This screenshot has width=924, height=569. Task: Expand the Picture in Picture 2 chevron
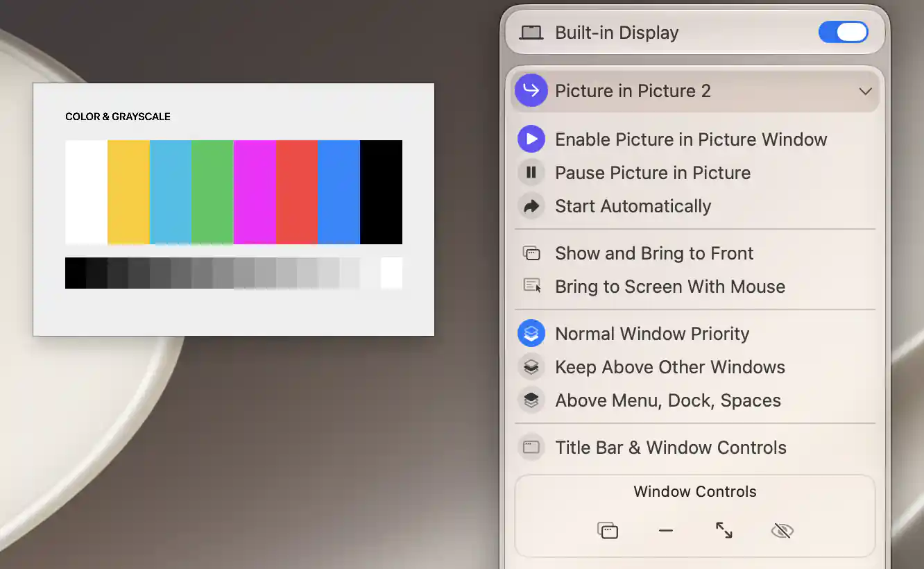865,92
